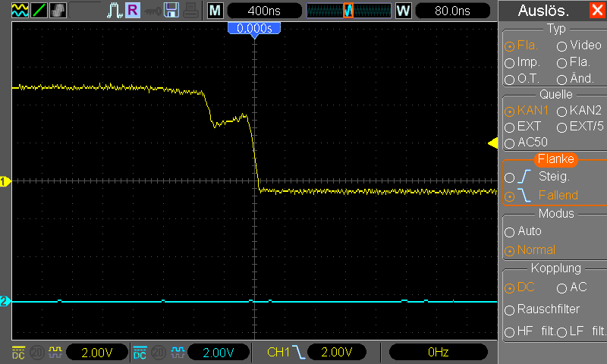Select the green vector line display icon
This screenshot has width=607, height=364.
(x=39, y=10)
